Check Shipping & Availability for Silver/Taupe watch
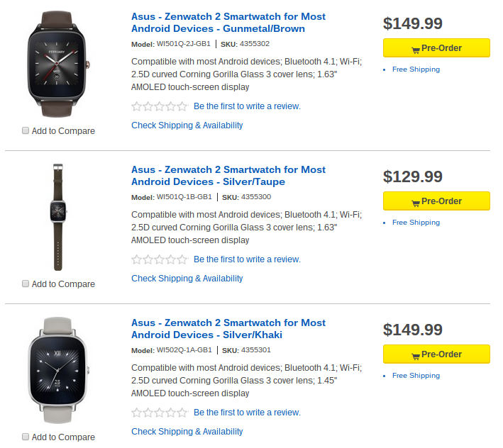 pyautogui.click(x=187, y=279)
